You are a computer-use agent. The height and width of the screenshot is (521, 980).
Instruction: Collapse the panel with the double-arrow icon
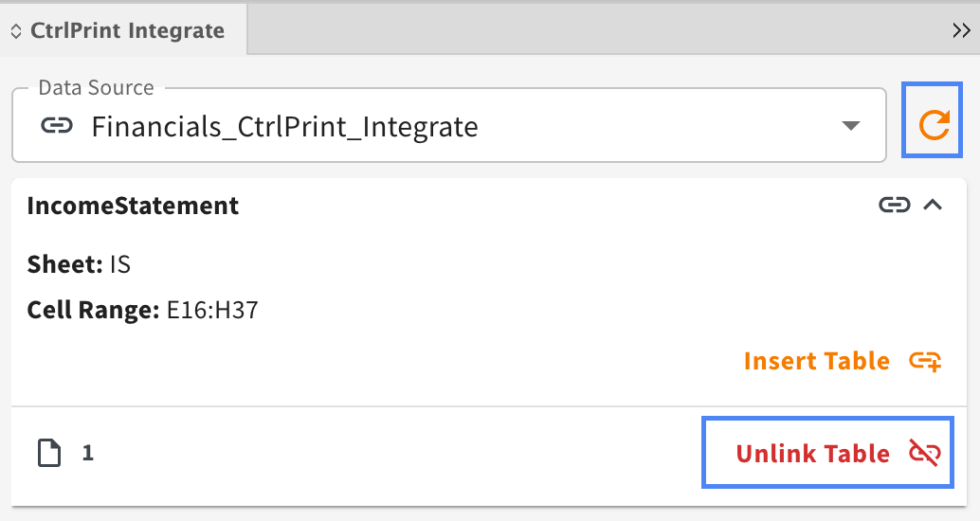(x=961, y=30)
